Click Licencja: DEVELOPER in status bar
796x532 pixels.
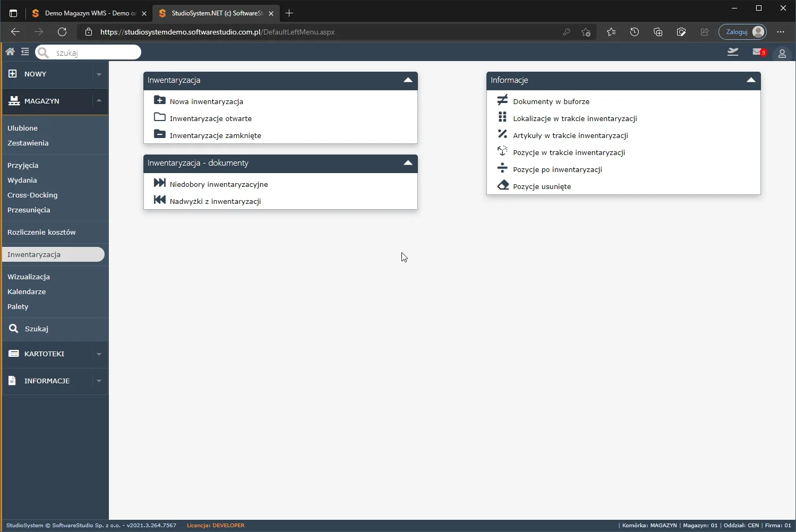point(216,526)
